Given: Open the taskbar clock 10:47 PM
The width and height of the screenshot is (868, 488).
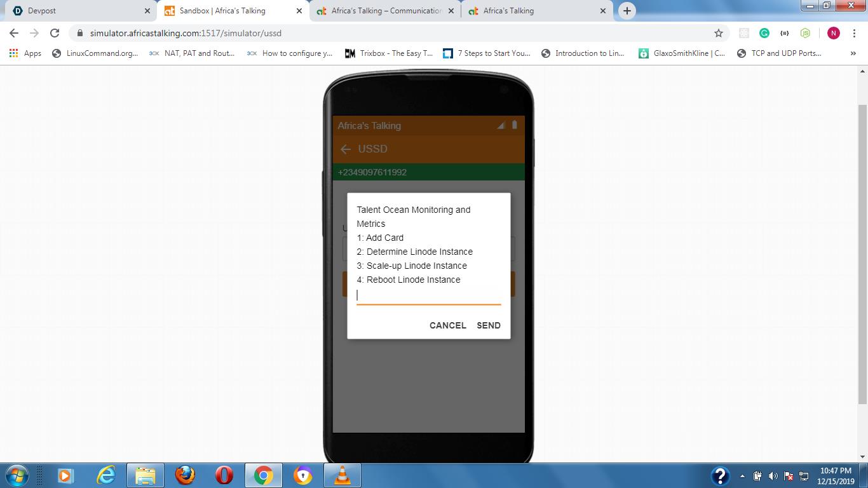Looking at the screenshot, I should [x=836, y=476].
